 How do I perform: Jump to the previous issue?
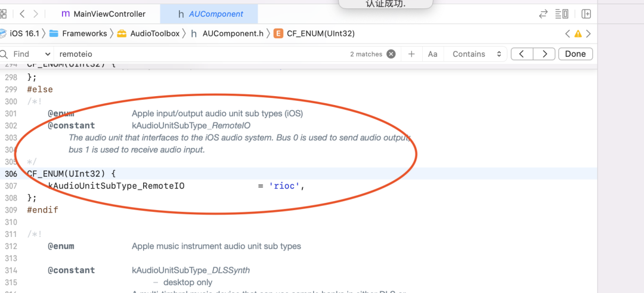[567, 33]
